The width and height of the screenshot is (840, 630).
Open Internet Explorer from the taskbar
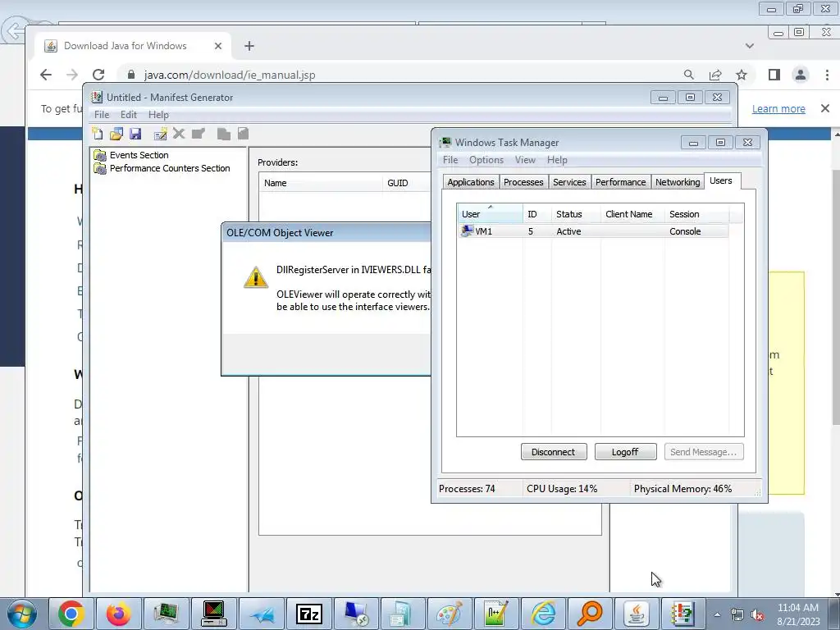tap(543, 614)
